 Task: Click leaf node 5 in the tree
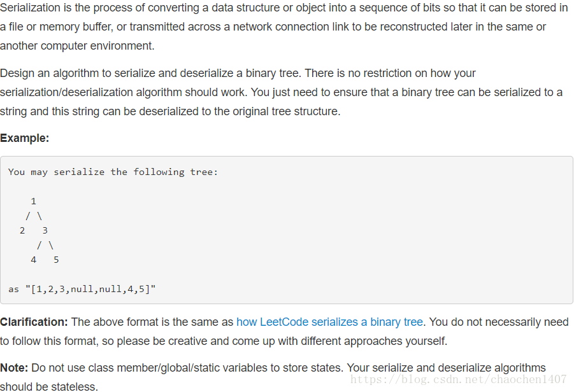[56, 260]
